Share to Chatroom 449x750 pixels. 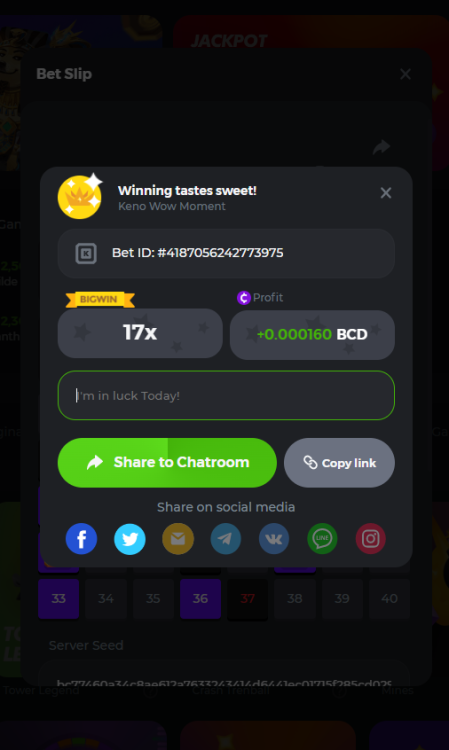pos(167,463)
